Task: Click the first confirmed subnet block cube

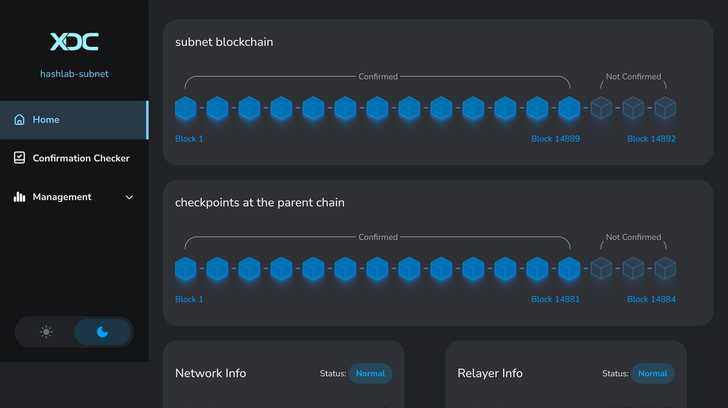Action: [185, 108]
